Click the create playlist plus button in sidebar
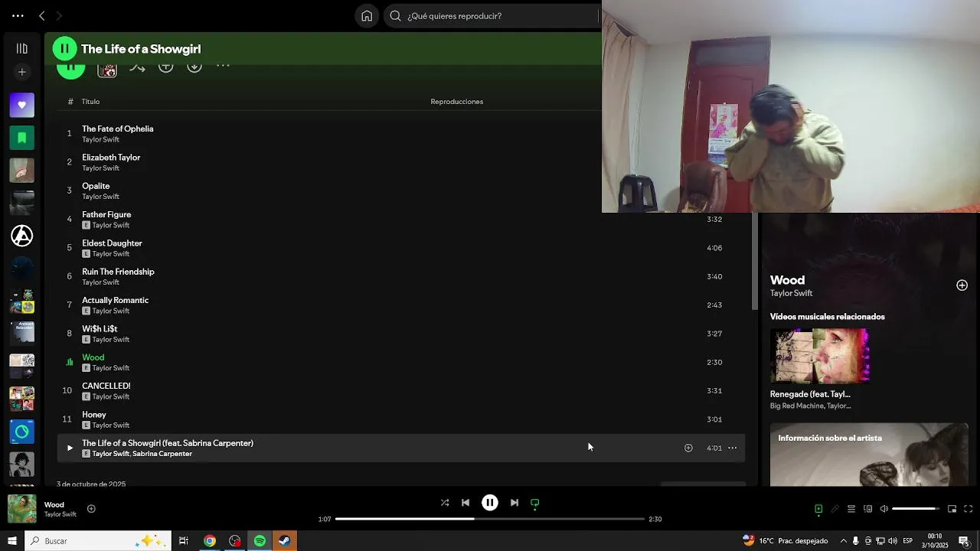 (22, 72)
